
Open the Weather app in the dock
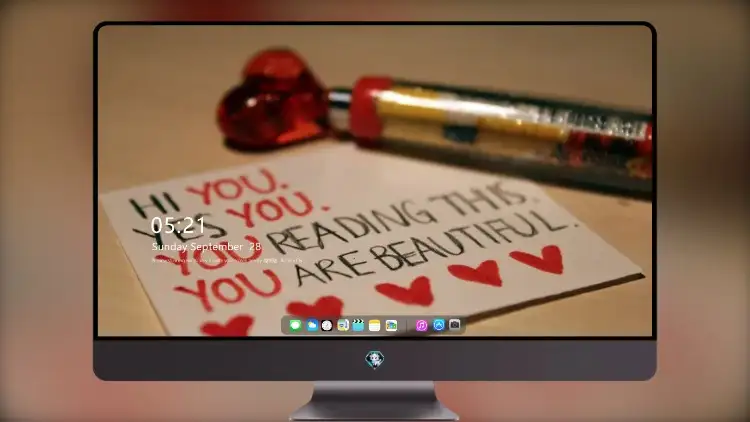point(312,325)
